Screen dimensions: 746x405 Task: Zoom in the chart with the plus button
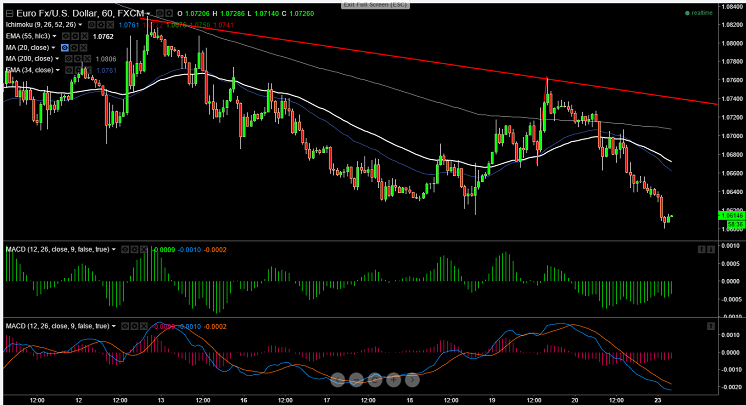(393, 380)
